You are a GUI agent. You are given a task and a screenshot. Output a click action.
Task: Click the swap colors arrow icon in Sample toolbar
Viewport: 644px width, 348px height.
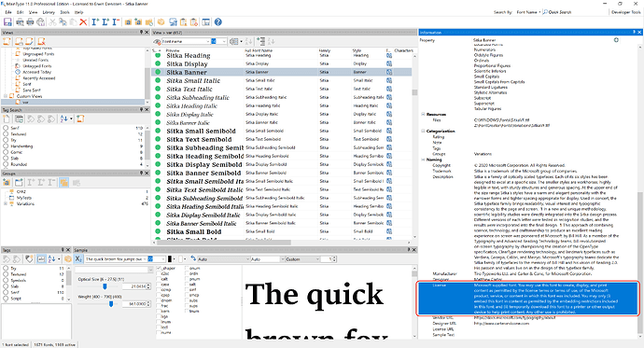coord(193,259)
